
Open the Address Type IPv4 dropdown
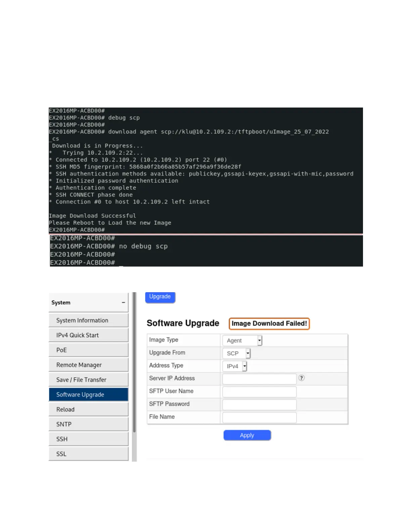pyautogui.click(x=235, y=366)
